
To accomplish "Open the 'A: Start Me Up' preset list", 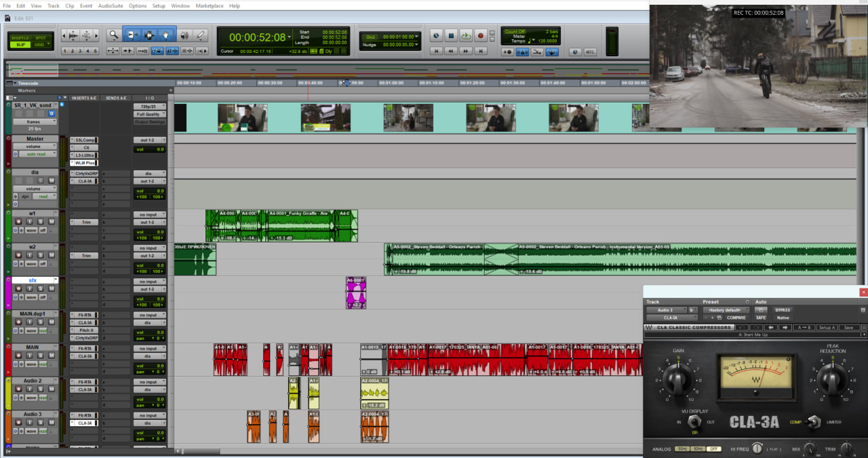I will pyautogui.click(x=755, y=335).
